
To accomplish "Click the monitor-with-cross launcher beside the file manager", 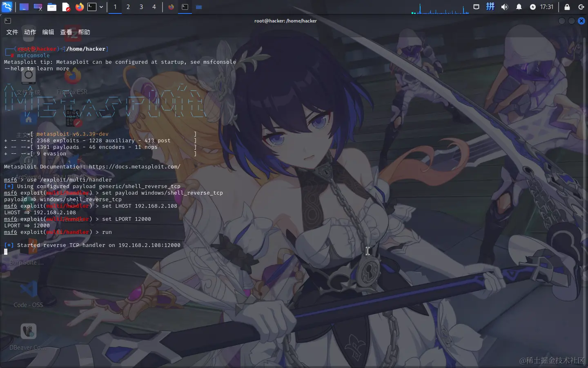I will pyautogui.click(x=38, y=7).
